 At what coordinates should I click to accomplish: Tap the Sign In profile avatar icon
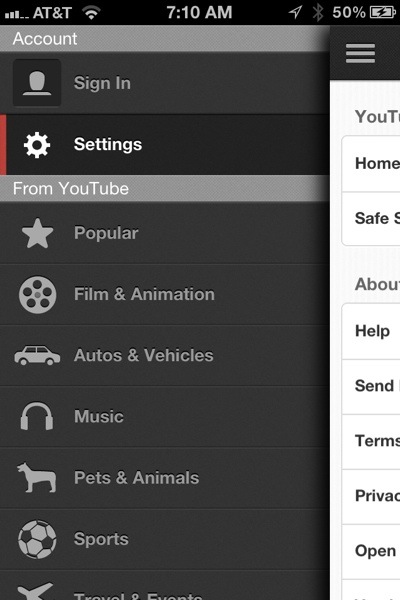click(x=37, y=83)
